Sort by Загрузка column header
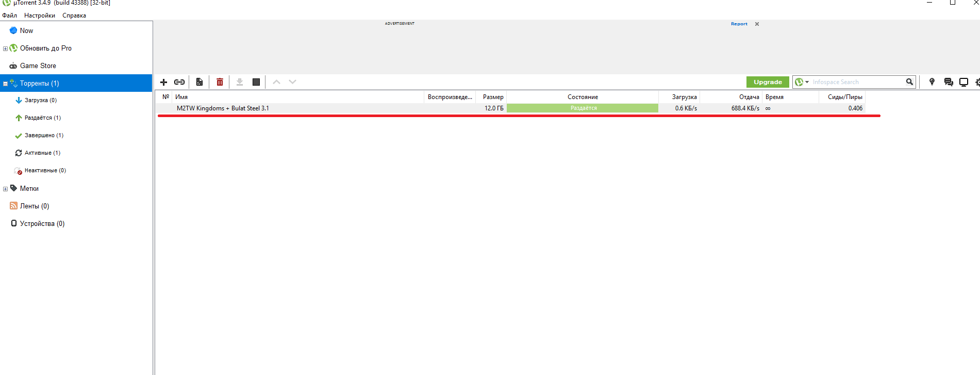Viewport: 980px width, 375px height. tap(679, 96)
